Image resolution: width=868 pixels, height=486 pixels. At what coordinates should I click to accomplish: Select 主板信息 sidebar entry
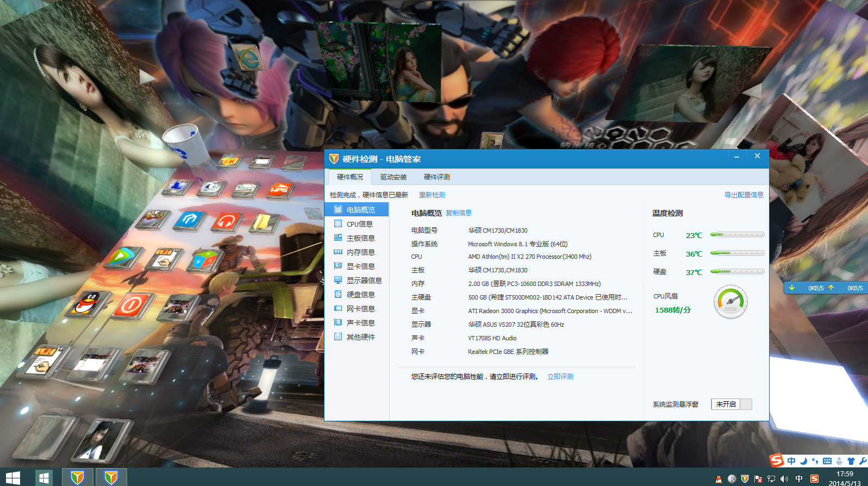tap(357, 238)
